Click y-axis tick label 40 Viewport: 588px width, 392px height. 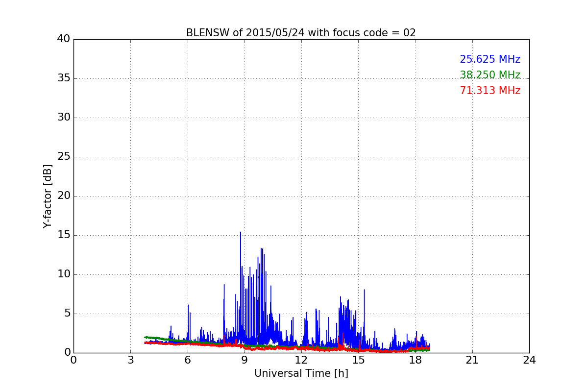(64, 39)
